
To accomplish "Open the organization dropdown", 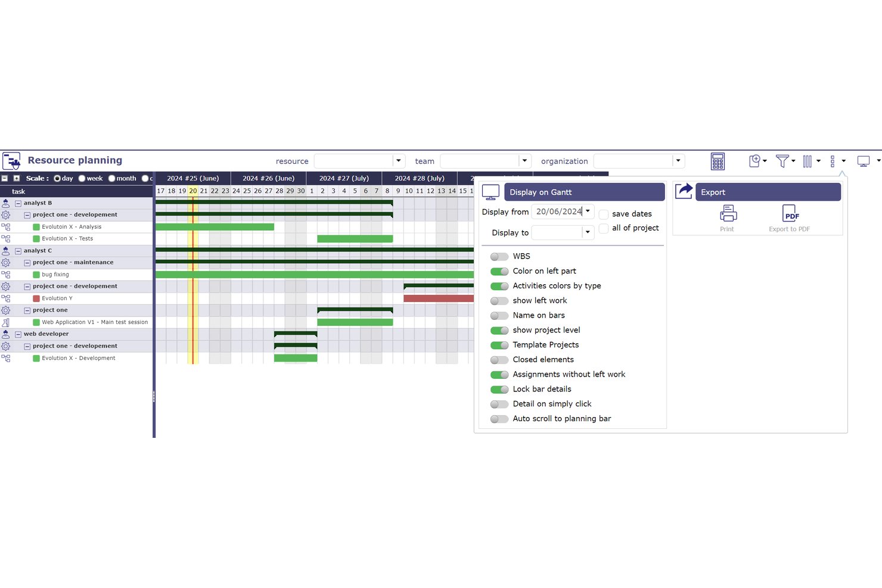I will [678, 161].
